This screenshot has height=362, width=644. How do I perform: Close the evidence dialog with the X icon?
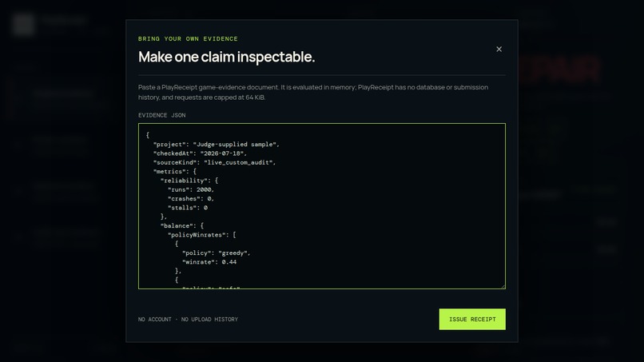click(x=499, y=50)
